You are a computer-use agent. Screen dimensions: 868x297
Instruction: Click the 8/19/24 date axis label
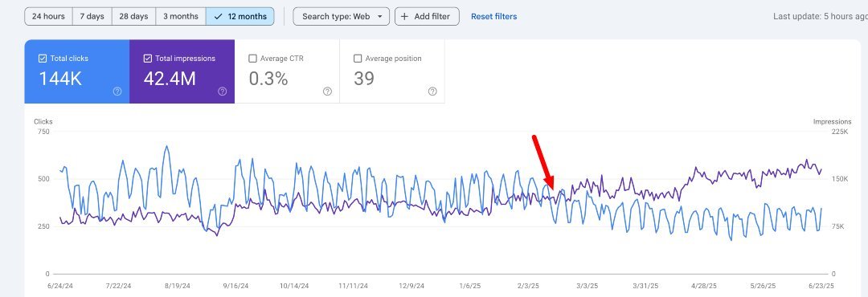(177, 286)
